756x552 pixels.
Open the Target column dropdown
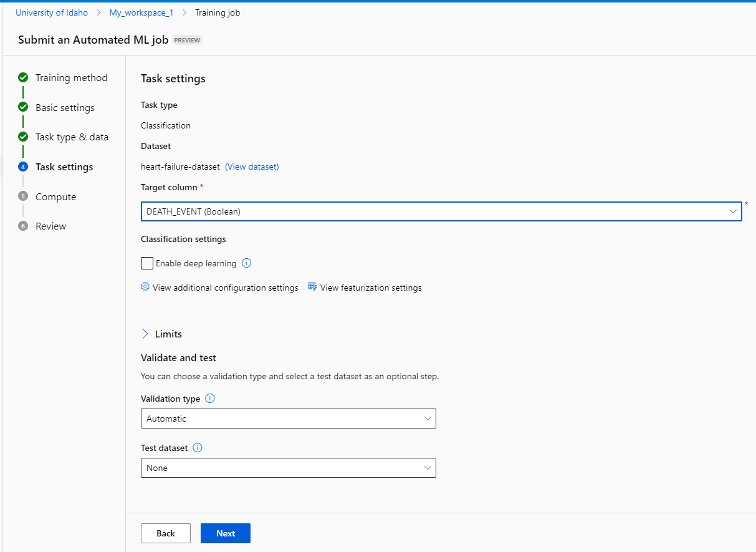[441, 211]
